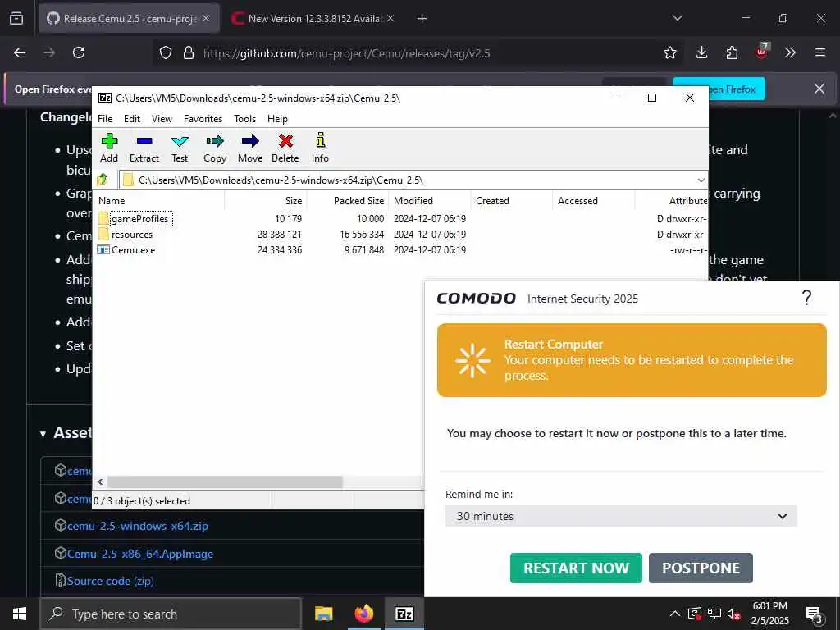Image resolution: width=840 pixels, height=630 pixels.
Task: Open Firefox extensions puzzle icon
Action: click(x=732, y=52)
